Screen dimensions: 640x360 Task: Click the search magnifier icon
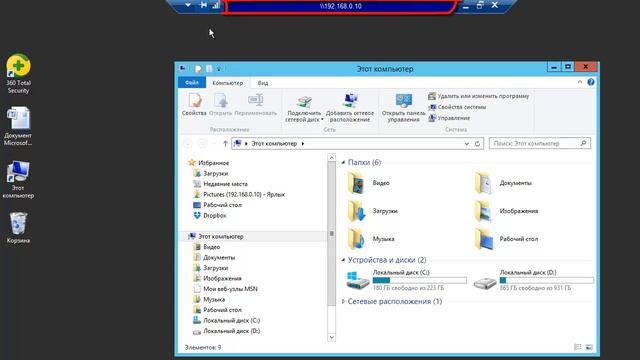tap(583, 143)
